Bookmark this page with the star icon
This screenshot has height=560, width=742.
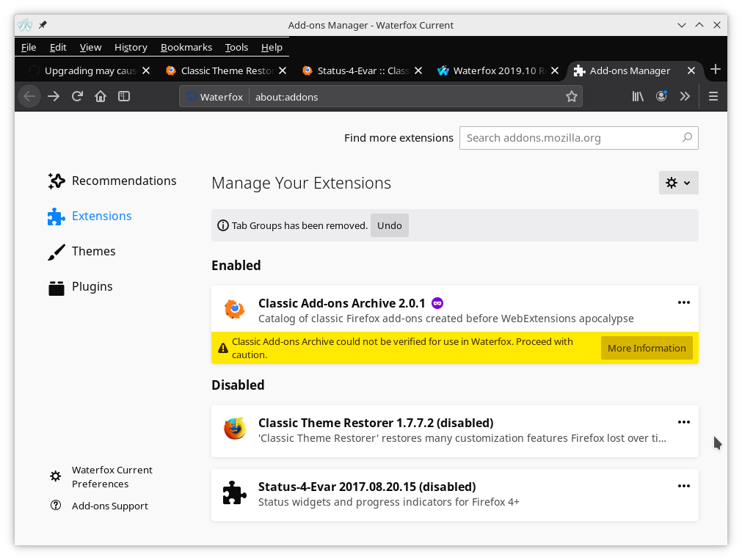coord(572,97)
